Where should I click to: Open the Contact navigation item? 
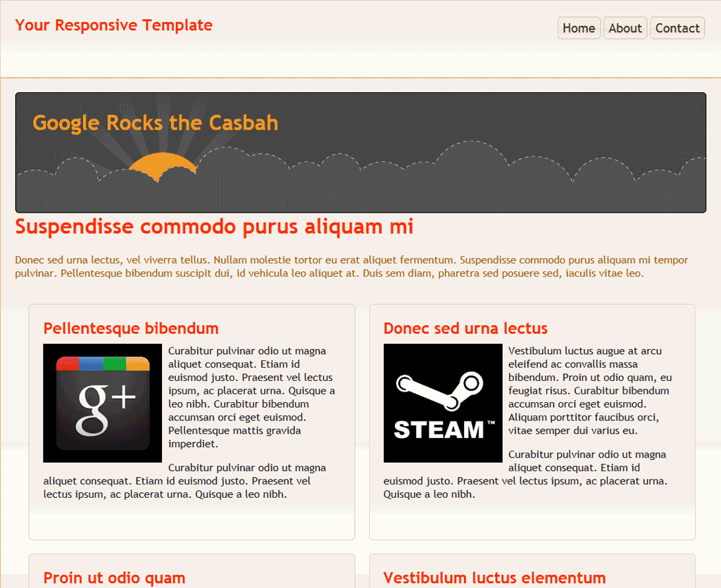coord(677,28)
